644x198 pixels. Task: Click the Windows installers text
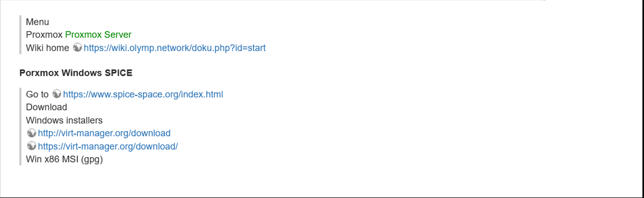tap(64, 120)
